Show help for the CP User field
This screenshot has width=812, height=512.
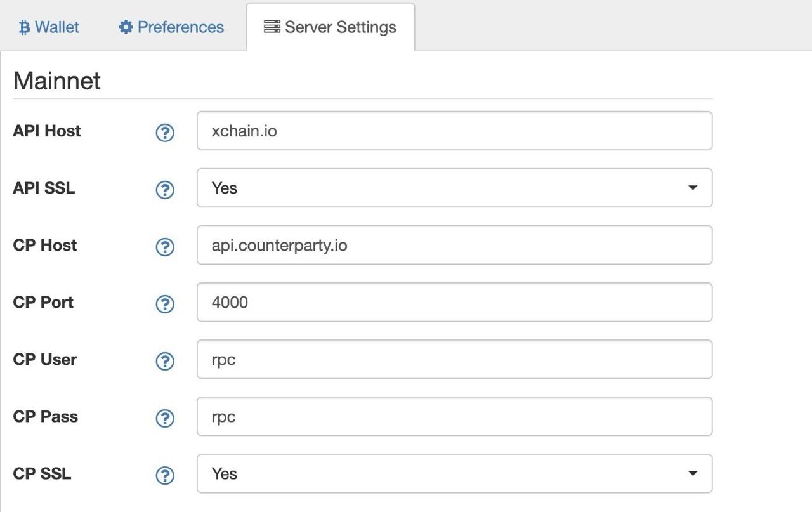tap(165, 361)
